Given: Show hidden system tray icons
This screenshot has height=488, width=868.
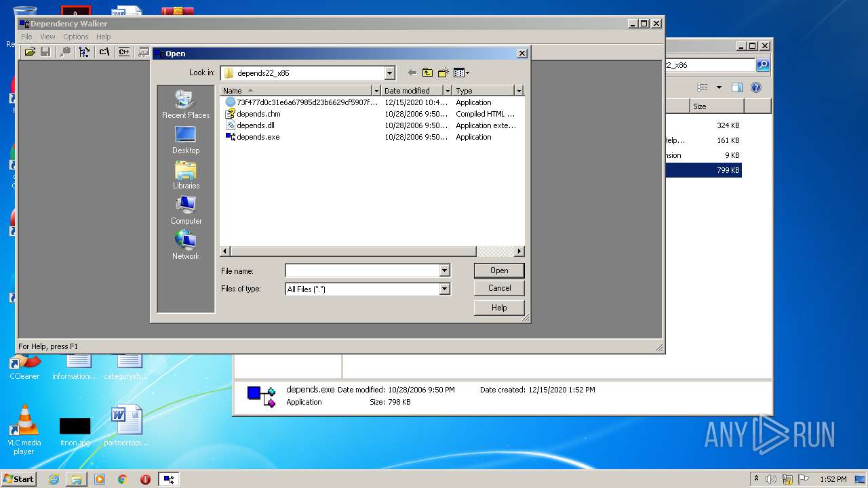Looking at the screenshot, I should (756, 479).
